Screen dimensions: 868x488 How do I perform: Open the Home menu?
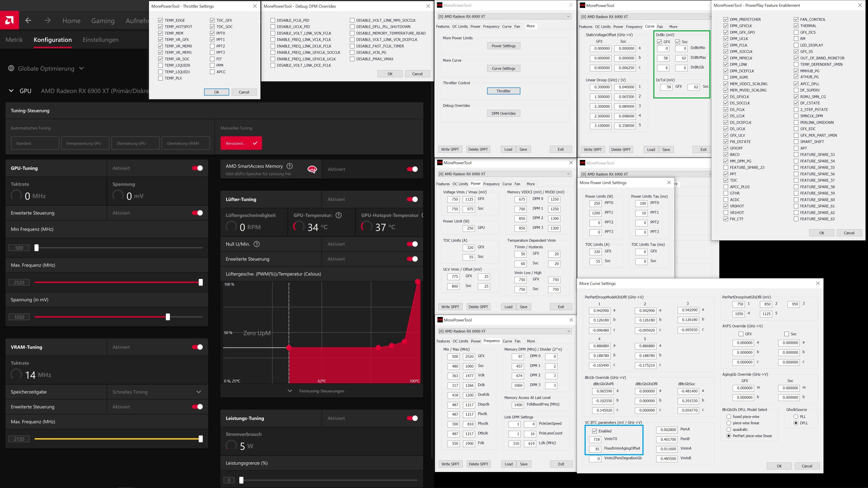click(x=71, y=21)
